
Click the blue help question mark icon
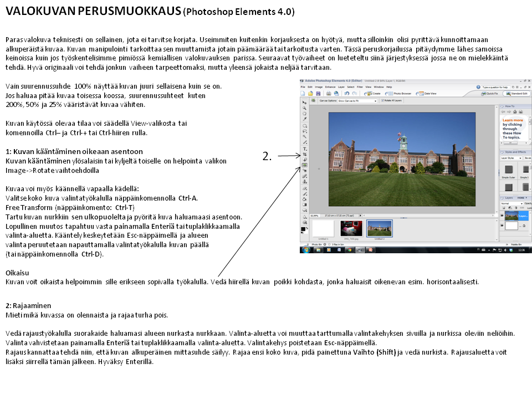[x=478, y=87]
